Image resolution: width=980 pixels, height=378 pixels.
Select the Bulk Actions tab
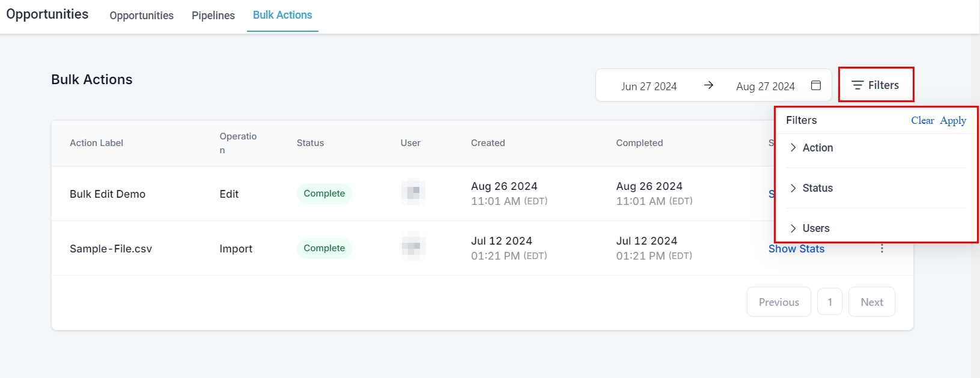click(282, 15)
